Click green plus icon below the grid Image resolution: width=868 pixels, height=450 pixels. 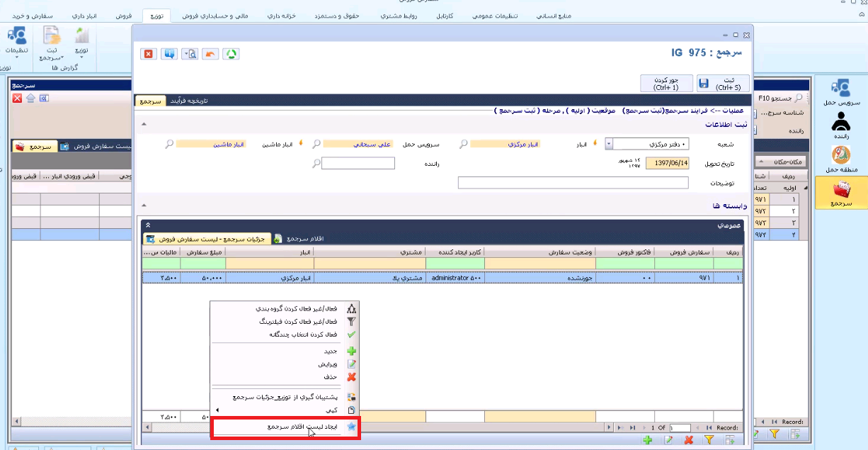click(x=647, y=441)
